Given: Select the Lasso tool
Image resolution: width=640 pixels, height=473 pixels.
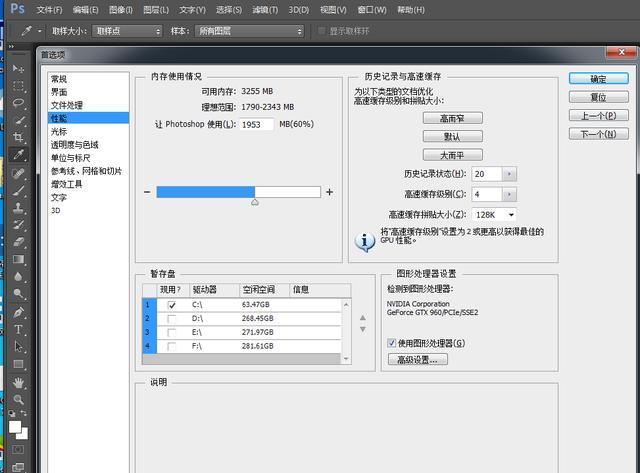Looking at the screenshot, I should click(x=18, y=103).
